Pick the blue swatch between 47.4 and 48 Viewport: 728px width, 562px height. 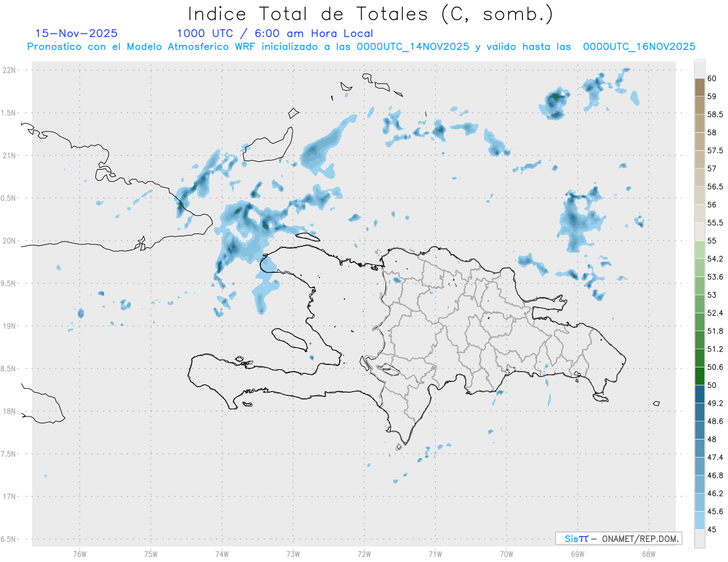699,448
